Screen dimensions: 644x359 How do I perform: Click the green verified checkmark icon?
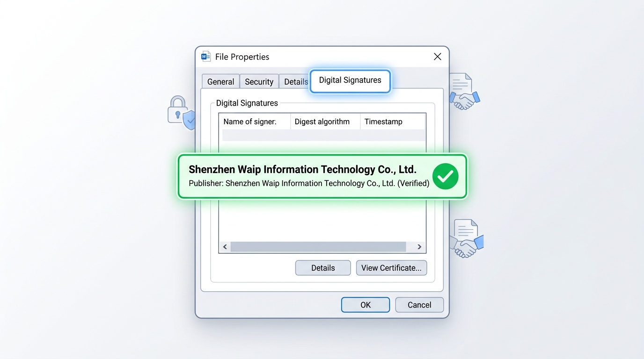point(445,176)
